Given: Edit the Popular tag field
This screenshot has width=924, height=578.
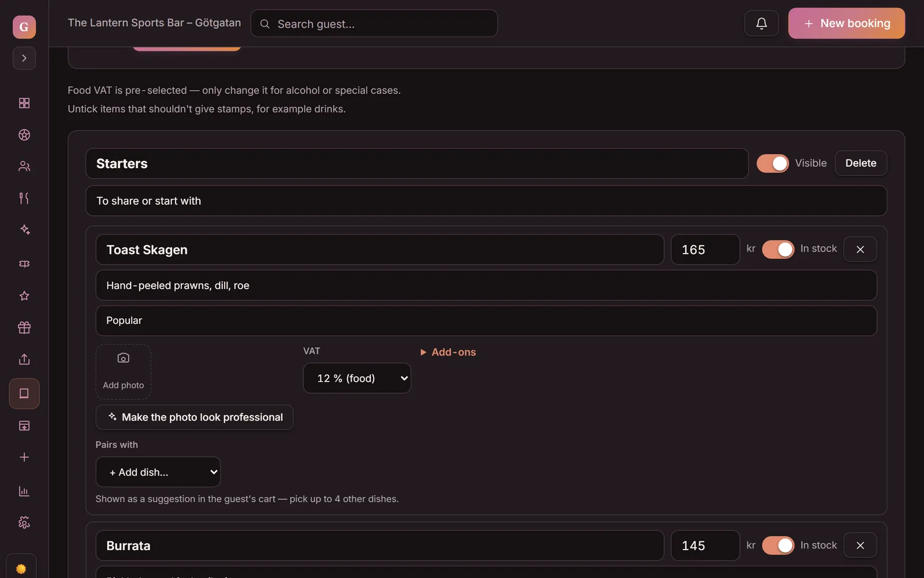Looking at the screenshot, I should (x=486, y=321).
